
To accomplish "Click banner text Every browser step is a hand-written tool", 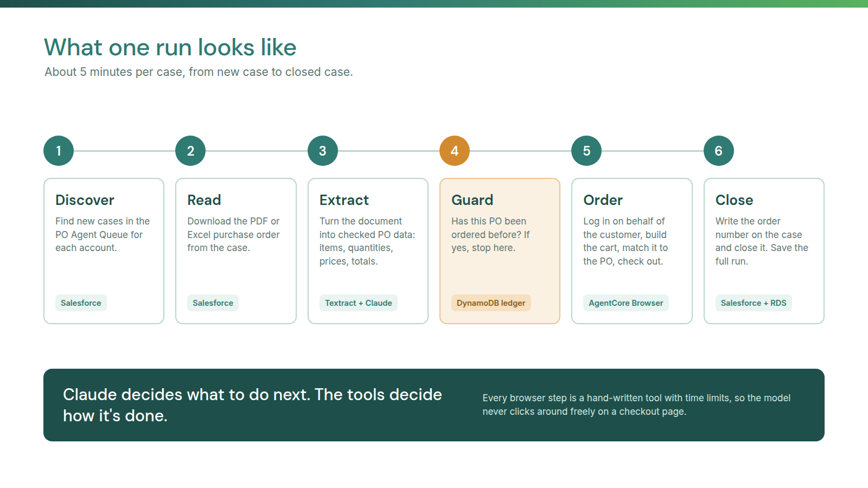I will tap(636, 404).
